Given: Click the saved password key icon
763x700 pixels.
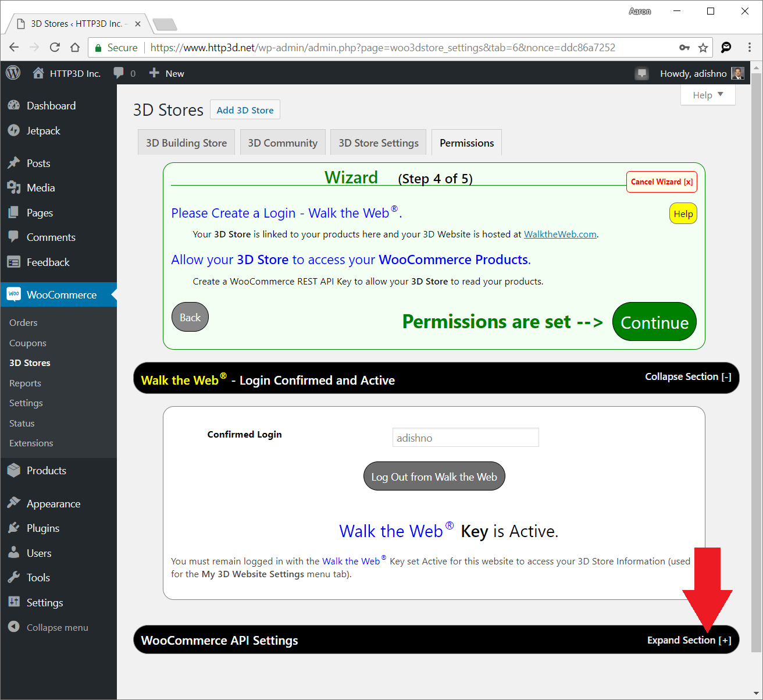Looking at the screenshot, I should pyautogui.click(x=684, y=48).
